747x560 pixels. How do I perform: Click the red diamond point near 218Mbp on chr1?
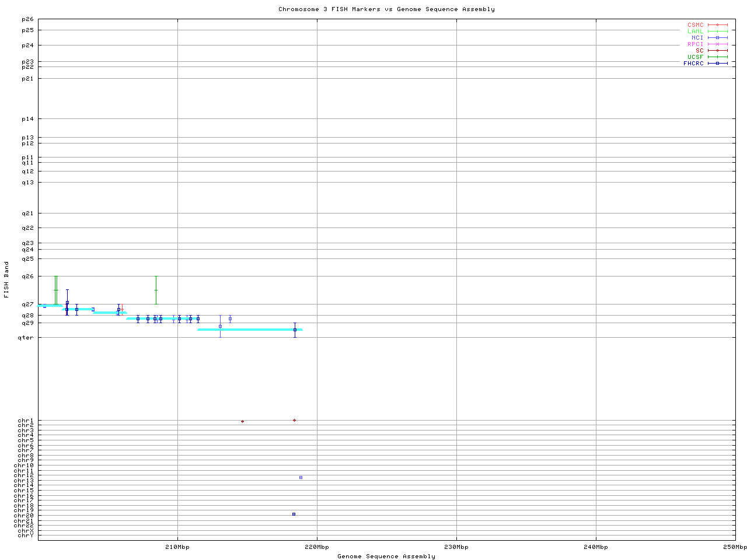[x=294, y=420]
